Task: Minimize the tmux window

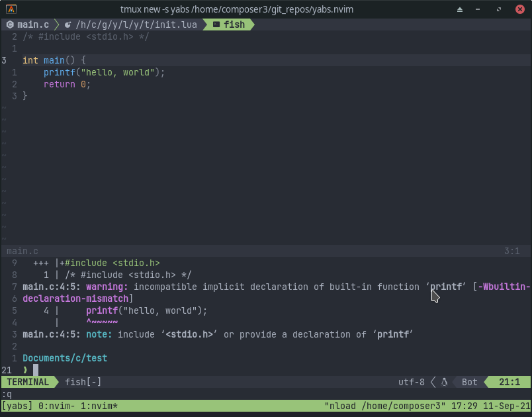Action: (x=478, y=9)
